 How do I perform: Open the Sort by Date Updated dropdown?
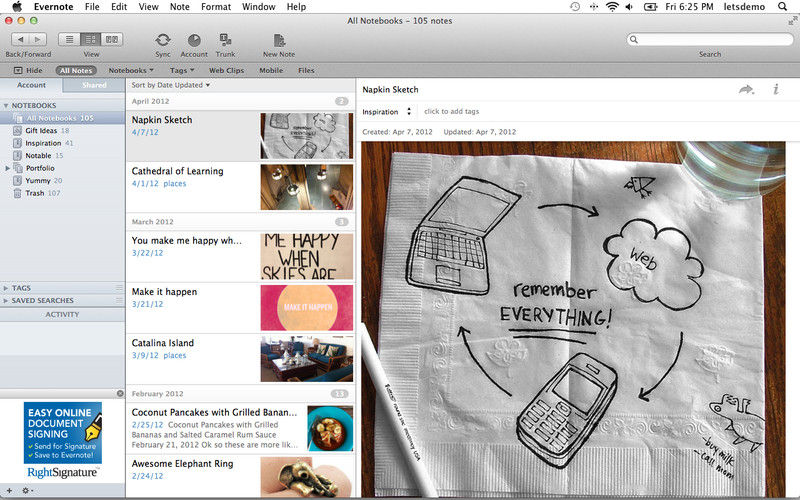tap(170, 85)
